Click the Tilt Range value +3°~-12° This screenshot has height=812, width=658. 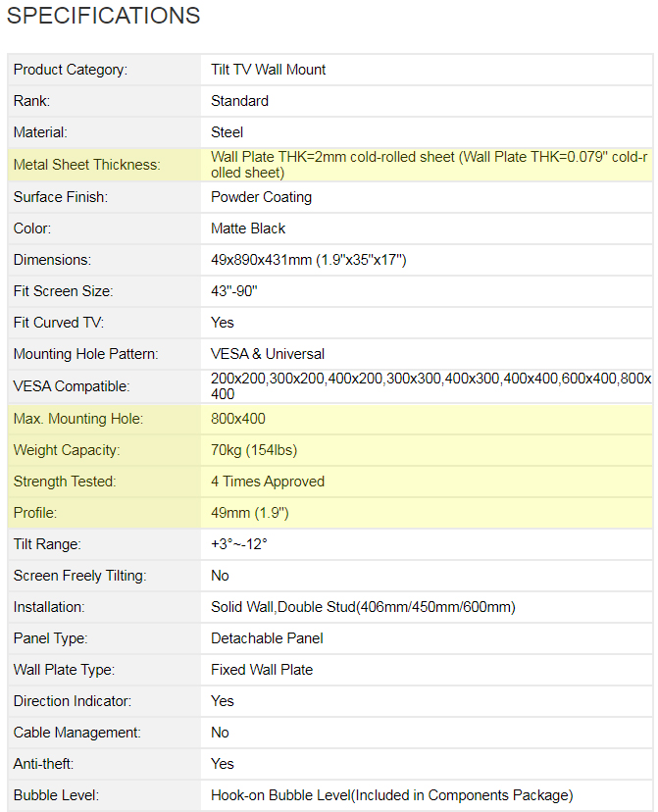click(239, 544)
